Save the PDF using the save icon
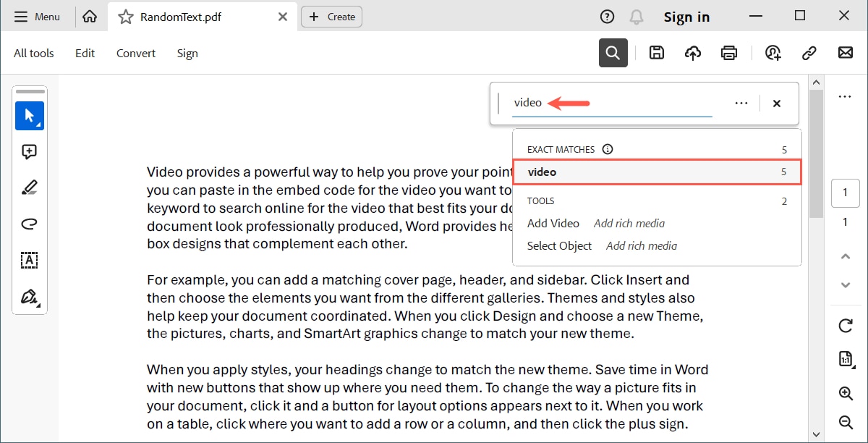Viewport: 868px width, 443px height. click(657, 52)
